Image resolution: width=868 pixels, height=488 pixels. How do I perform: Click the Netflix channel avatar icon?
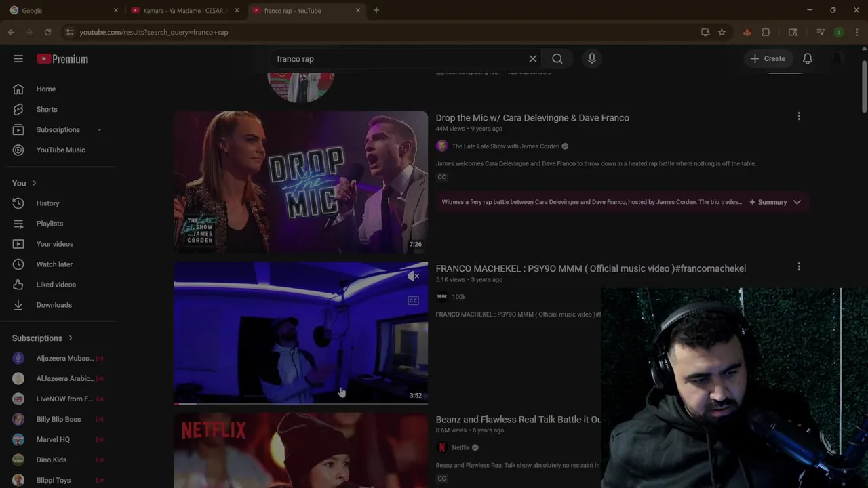442,447
